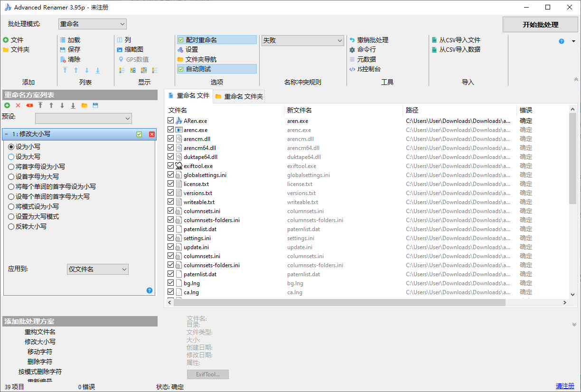This screenshot has width=581, height=392.
Task: Select the 设首字母为大写 radio option
Action: 11,177
